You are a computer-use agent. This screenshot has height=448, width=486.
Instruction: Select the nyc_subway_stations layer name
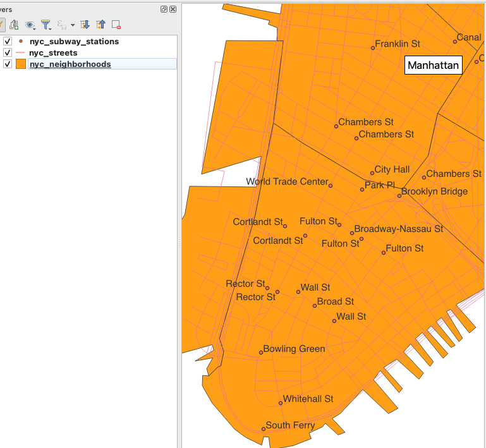(x=74, y=42)
